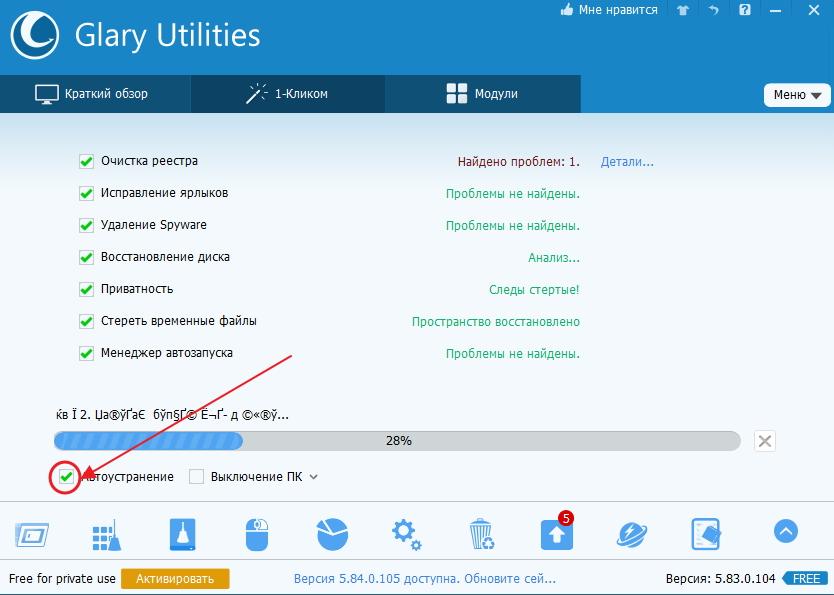Click "Найдено проблем: 1." status text
The image size is (834, 595).
click(519, 162)
